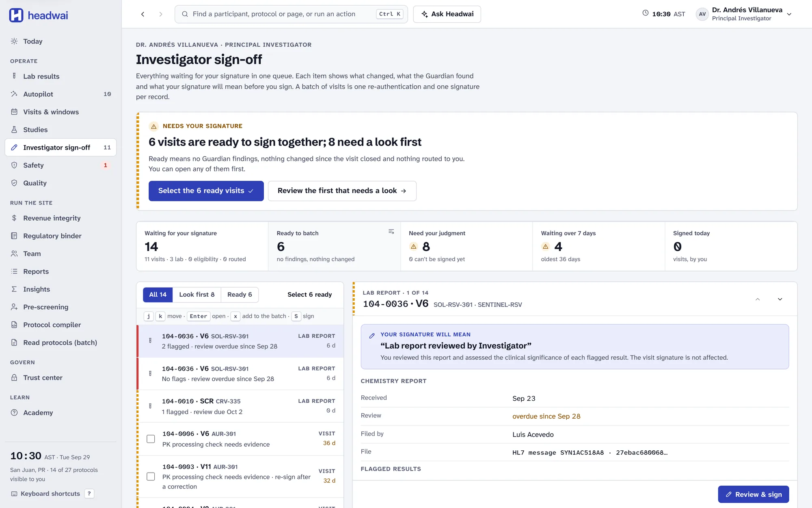The image size is (812, 508).
Task: Click Review & sign button
Action: point(753,495)
